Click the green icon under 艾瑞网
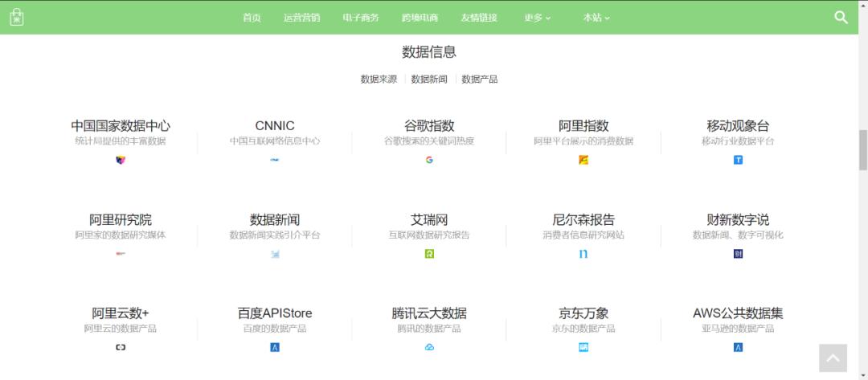The height and width of the screenshot is (380, 868). tap(429, 254)
